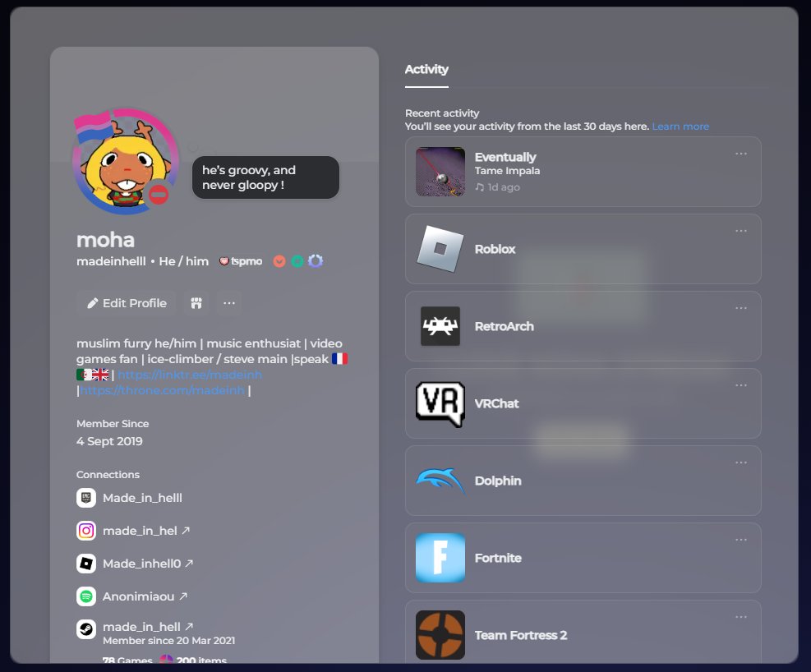Click the orange-red profile badge
The height and width of the screenshot is (672, 811).
[x=279, y=261]
